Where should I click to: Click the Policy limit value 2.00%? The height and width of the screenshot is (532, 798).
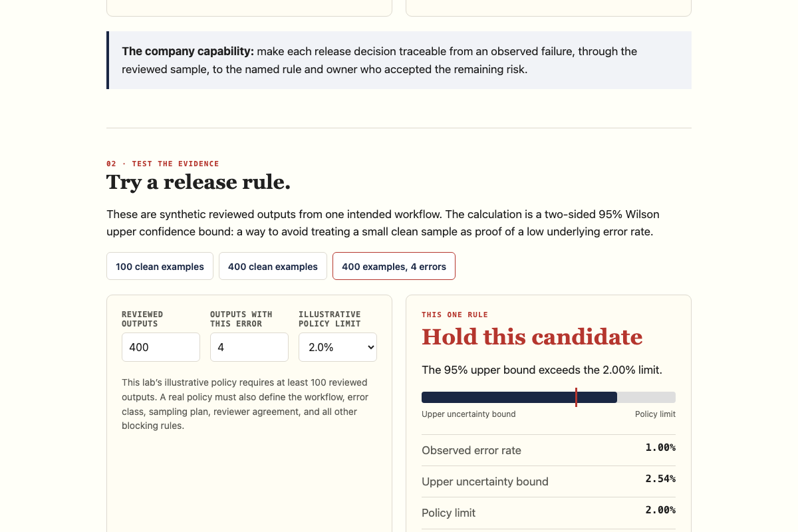660,510
